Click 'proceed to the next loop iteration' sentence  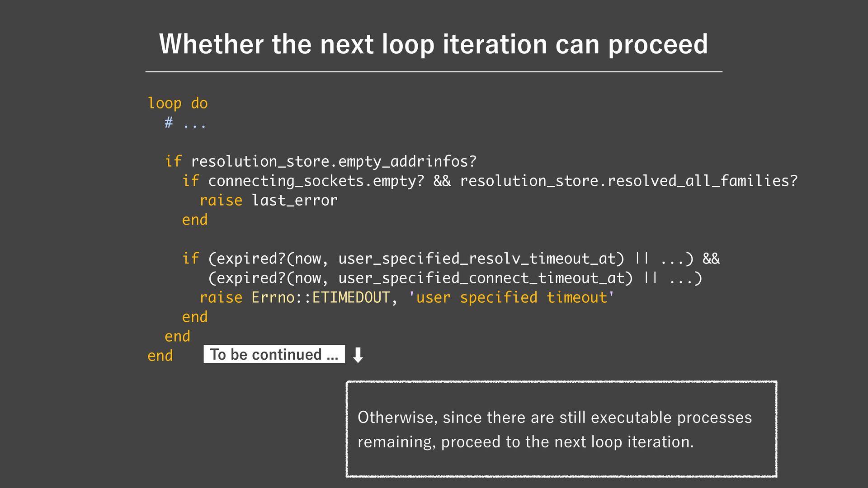click(567, 441)
